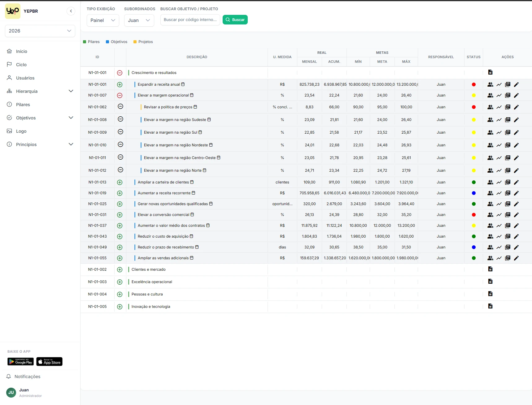Image resolution: width=532 pixels, height=405 pixels.
Task: Click calendar icon beside Elevar a margem na região Sul
Action: pyautogui.click(x=200, y=132)
